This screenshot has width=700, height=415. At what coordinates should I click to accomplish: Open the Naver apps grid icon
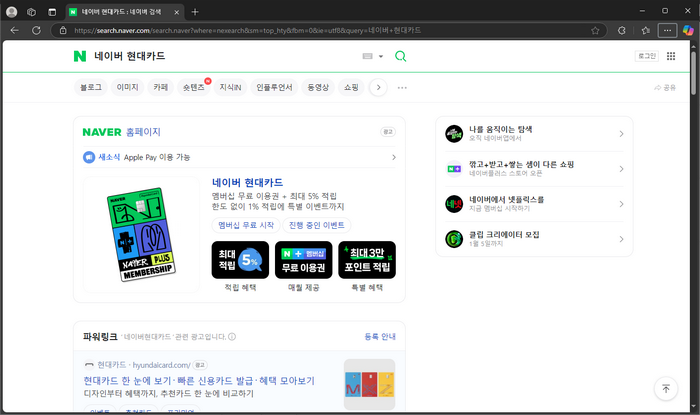(671, 56)
